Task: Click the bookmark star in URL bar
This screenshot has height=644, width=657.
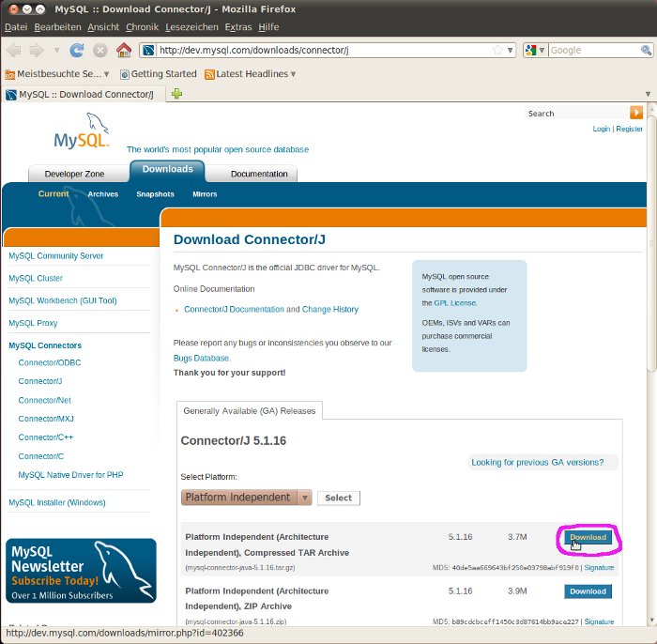Action: coord(497,50)
